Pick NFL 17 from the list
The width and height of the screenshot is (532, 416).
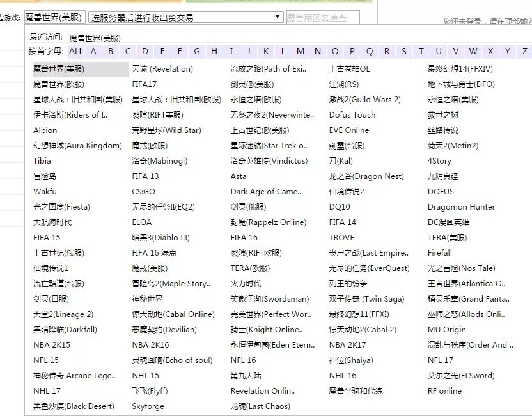[440, 360]
